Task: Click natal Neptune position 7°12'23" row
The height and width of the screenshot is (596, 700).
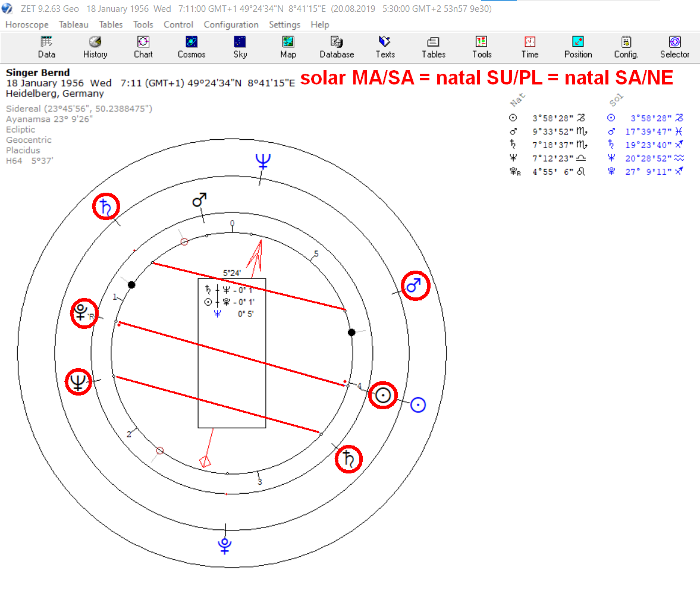Action: pyautogui.click(x=548, y=158)
